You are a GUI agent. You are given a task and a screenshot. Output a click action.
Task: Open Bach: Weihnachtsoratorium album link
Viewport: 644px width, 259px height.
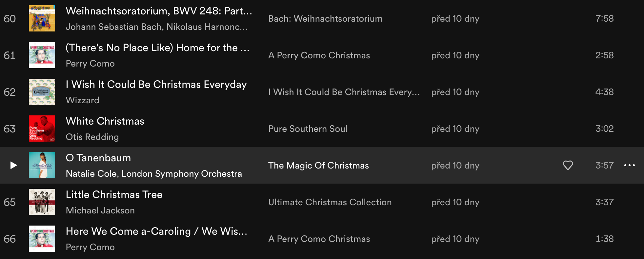coord(325,19)
